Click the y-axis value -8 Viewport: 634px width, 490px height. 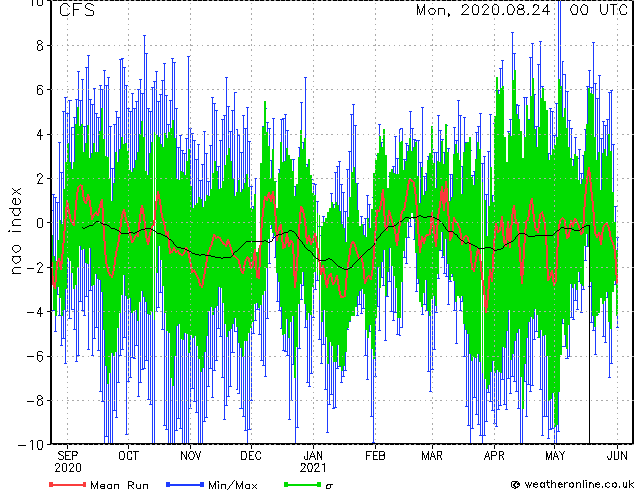[x=35, y=401]
